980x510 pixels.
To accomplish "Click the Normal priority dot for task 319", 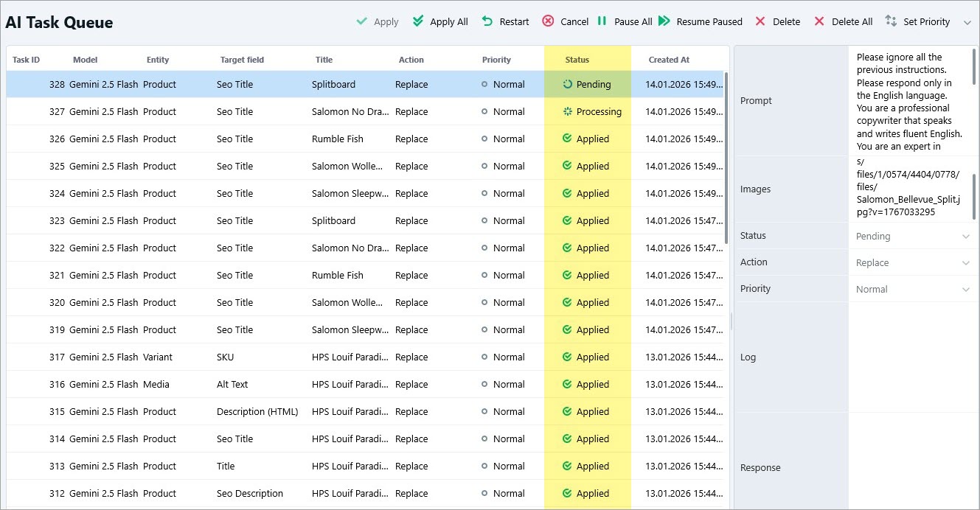I will pos(484,329).
